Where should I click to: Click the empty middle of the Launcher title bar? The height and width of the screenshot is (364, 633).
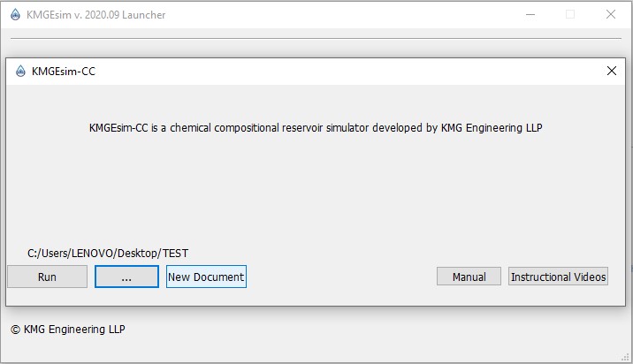(336, 14)
